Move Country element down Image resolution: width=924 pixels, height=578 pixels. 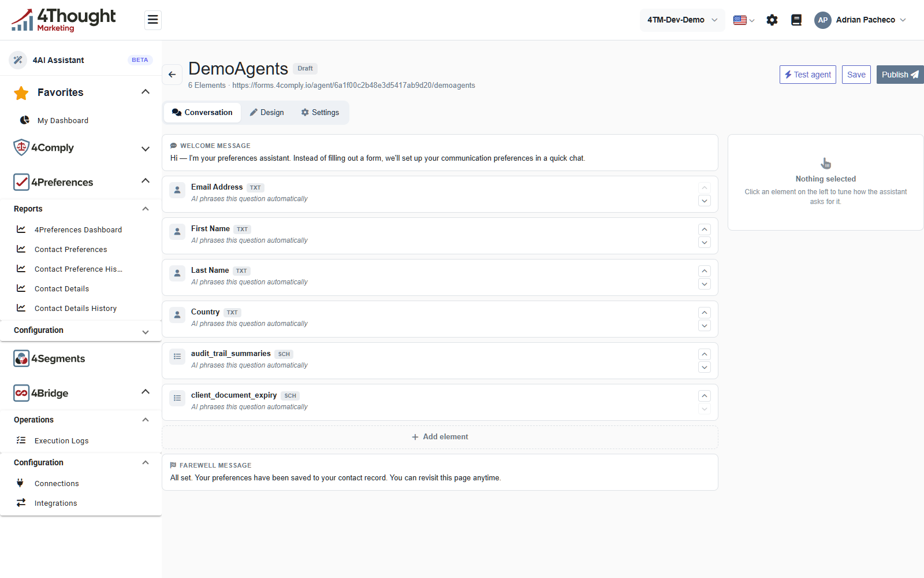tap(705, 326)
